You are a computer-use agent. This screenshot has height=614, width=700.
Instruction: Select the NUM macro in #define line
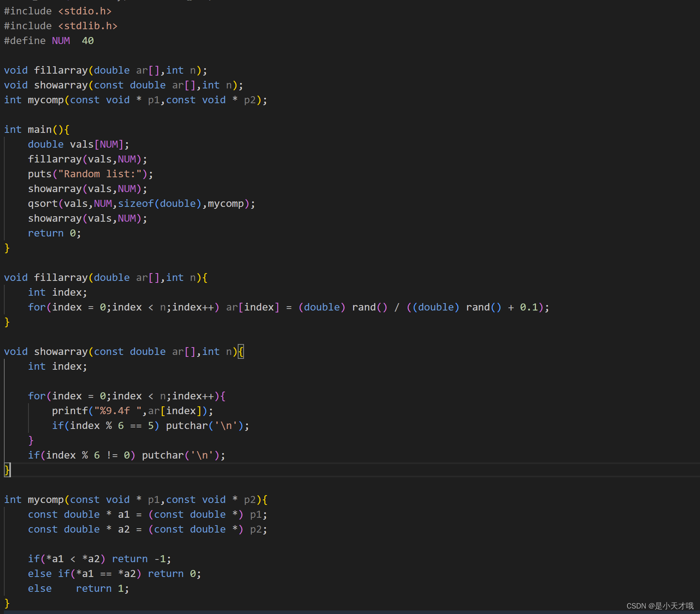tap(61, 41)
